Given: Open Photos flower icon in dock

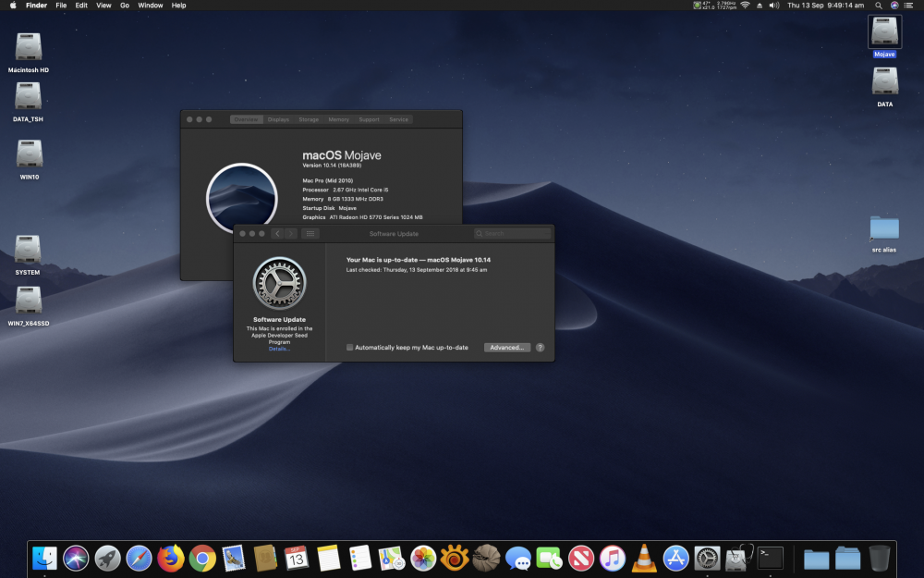Looking at the screenshot, I should [423, 558].
